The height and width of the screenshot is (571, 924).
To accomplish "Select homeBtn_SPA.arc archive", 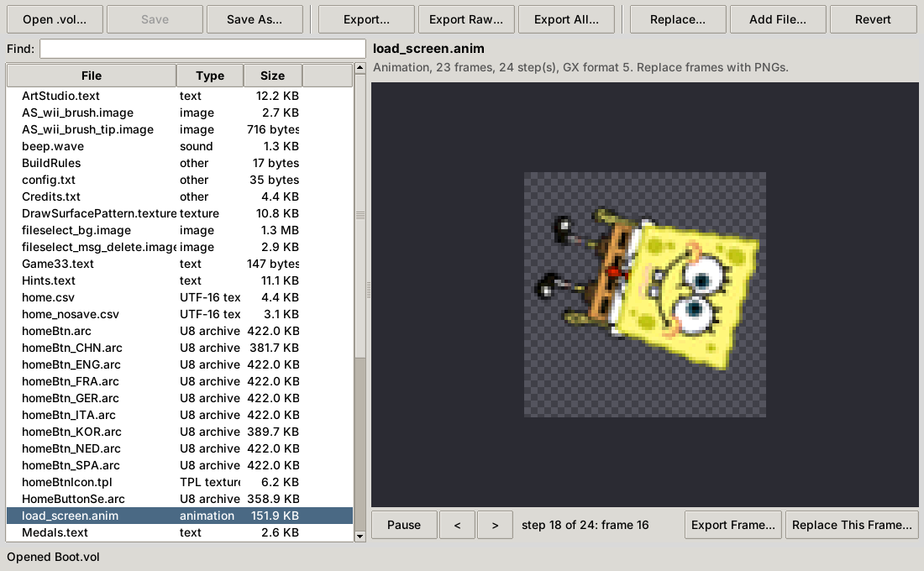I will click(180, 465).
